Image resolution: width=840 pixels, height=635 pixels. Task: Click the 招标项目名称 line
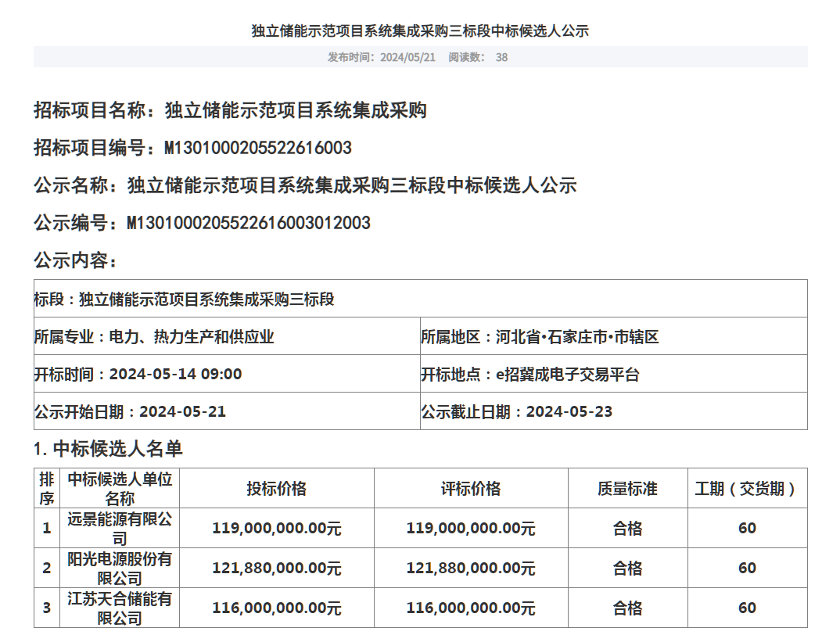230,110
